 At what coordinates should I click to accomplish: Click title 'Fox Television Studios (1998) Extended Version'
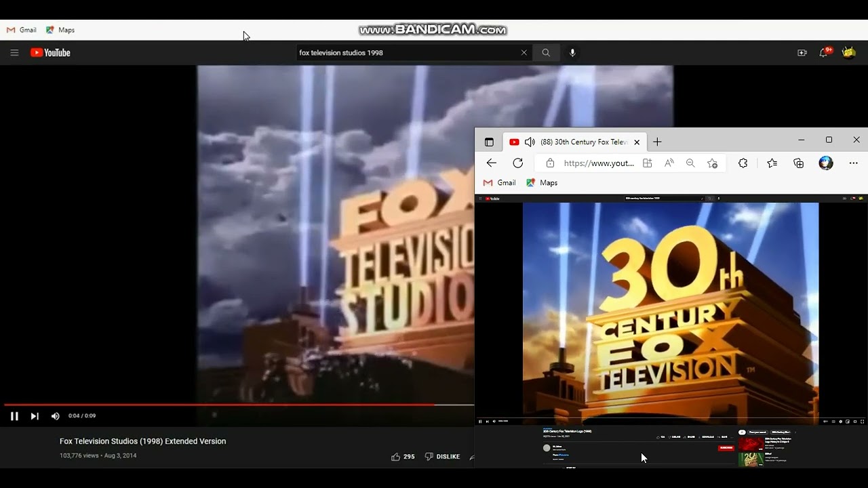142,441
